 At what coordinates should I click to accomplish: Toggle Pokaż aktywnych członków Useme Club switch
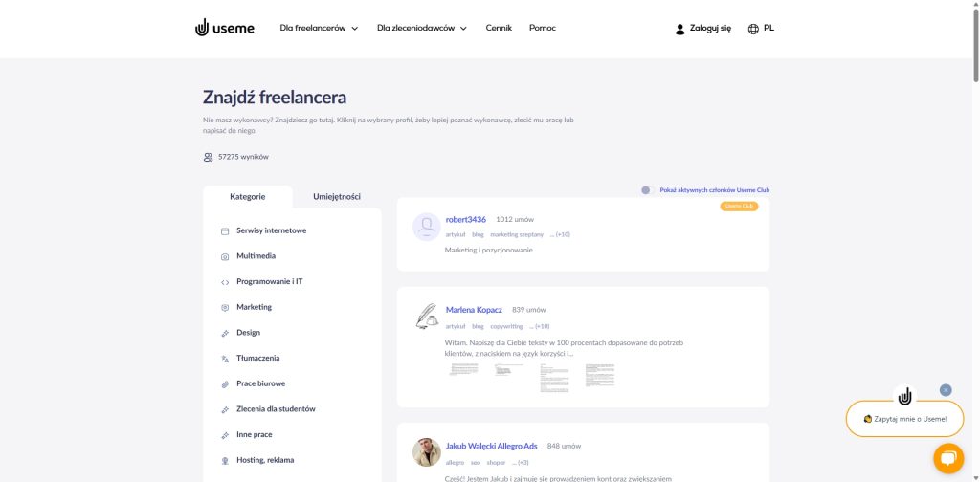[648, 190]
